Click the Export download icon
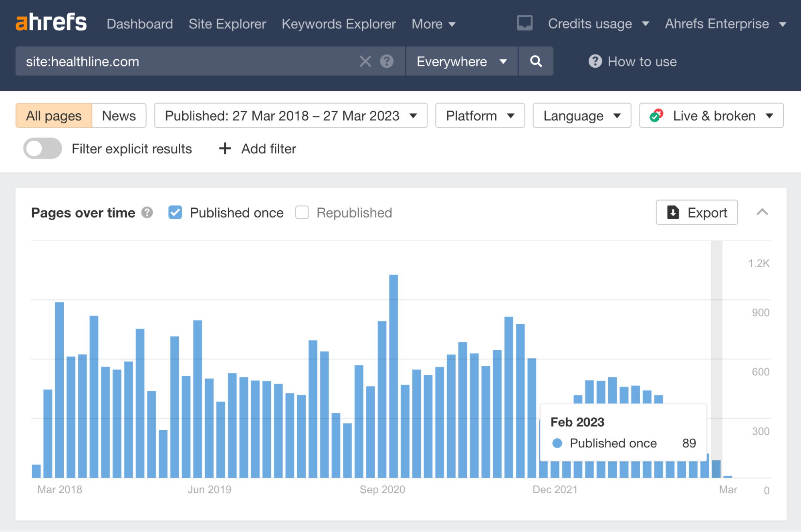The width and height of the screenshot is (801, 532). pyautogui.click(x=674, y=213)
